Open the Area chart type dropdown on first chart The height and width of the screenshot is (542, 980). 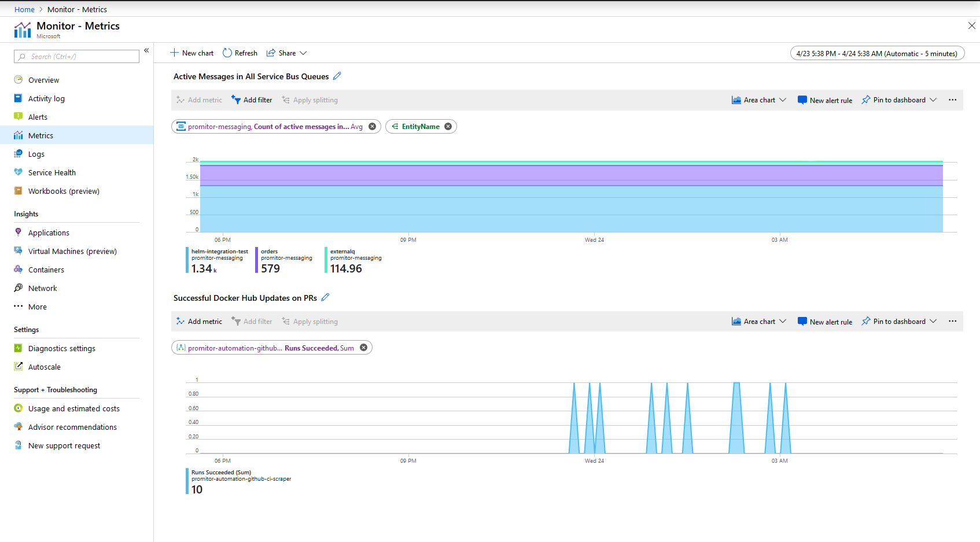(x=759, y=100)
